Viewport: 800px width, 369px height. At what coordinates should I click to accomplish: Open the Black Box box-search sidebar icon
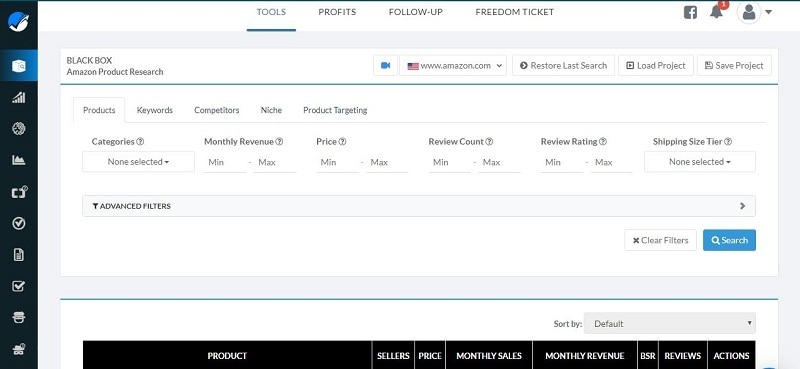[19, 65]
